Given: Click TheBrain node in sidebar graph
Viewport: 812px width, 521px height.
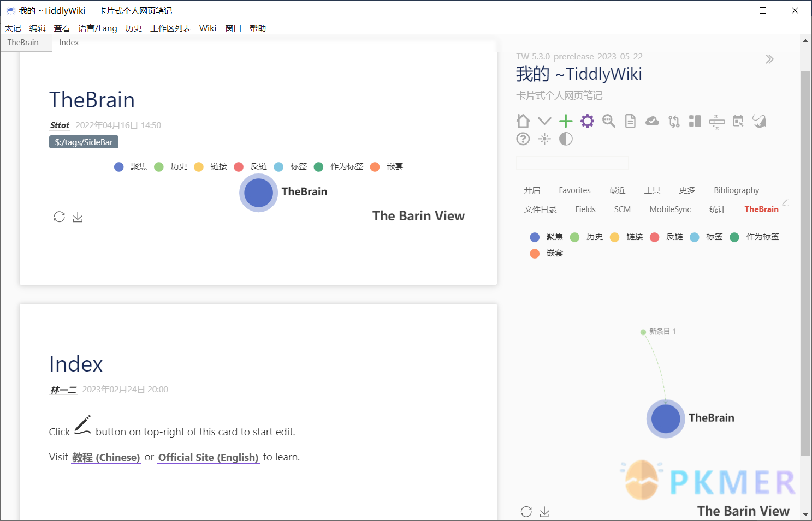Looking at the screenshot, I should click(x=666, y=419).
